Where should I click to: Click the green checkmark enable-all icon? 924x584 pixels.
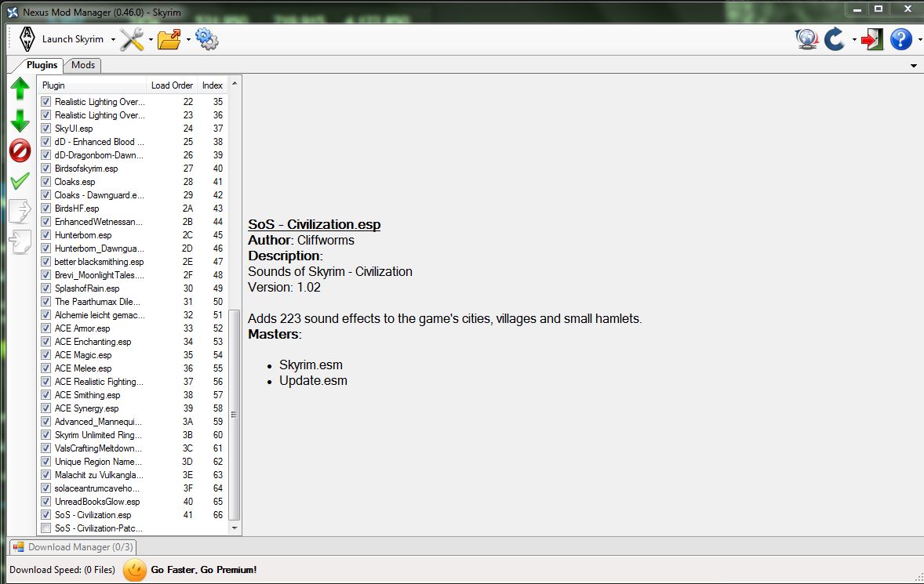tap(20, 182)
